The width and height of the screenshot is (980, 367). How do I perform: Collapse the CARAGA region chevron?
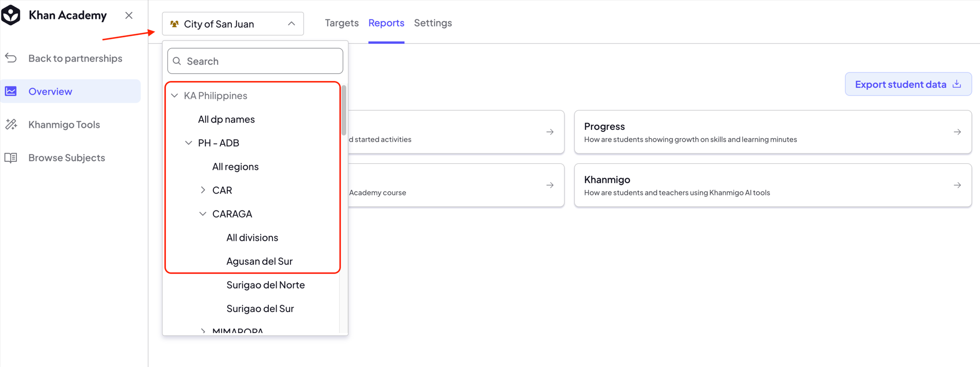(203, 214)
